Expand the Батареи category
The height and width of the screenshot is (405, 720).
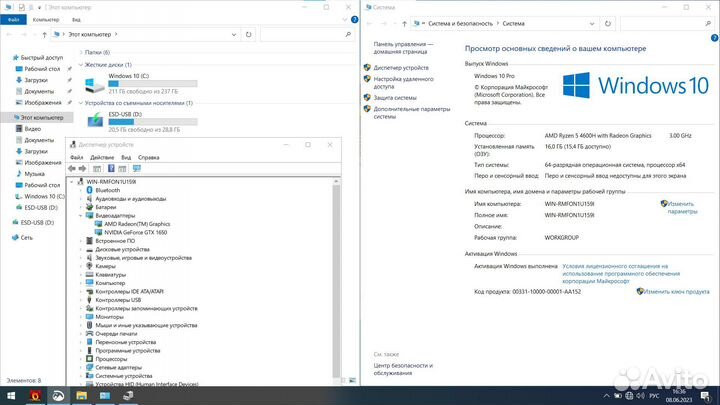pos(81,207)
